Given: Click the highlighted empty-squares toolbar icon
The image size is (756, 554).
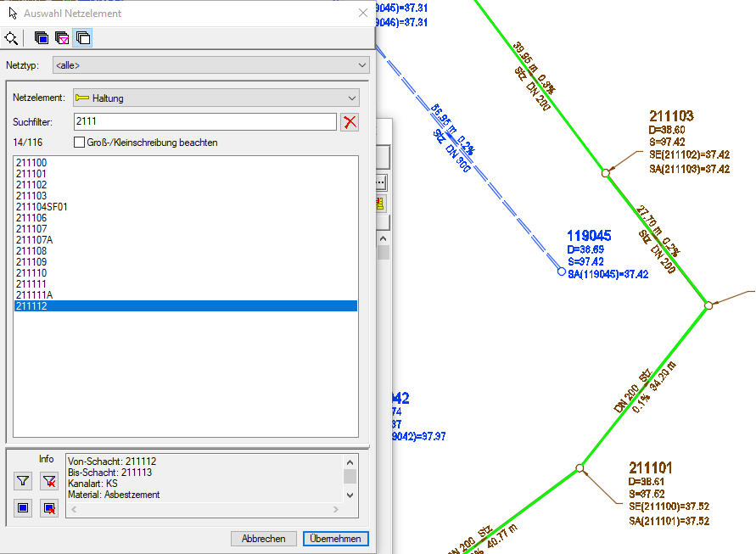Looking at the screenshot, I should point(82,37).
